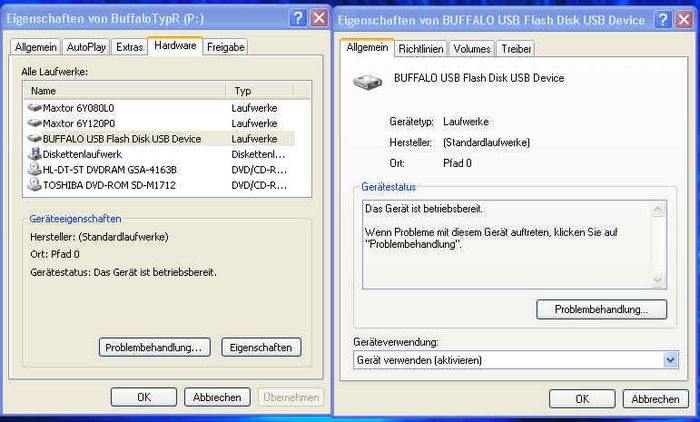The width and height of the screenshot is (700, 422).
Task: Click the Eigenschaften button
Action: click(261, 347)
